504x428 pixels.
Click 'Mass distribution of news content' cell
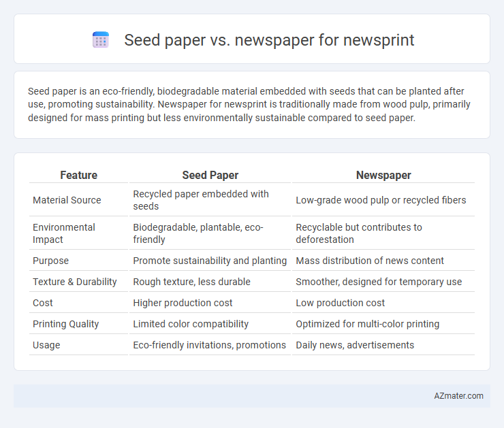pyautogui.click(x=383, y=261)
